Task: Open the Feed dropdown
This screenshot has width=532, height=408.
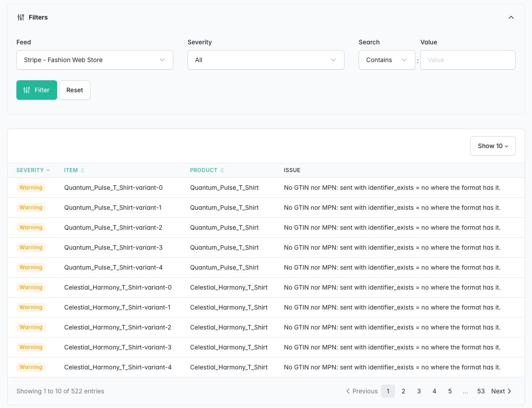Action: click(x=95, y=60)
